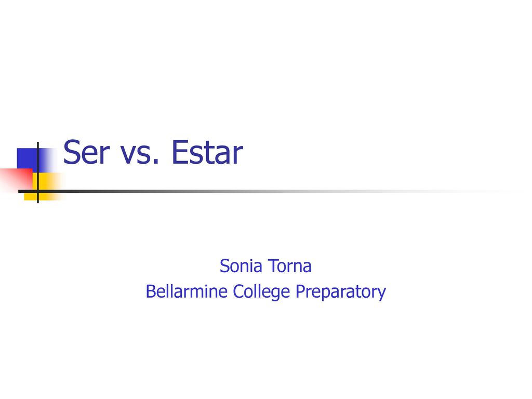Click the word "Ser" in the title
532x399 pixels.
tap(87, 152)
